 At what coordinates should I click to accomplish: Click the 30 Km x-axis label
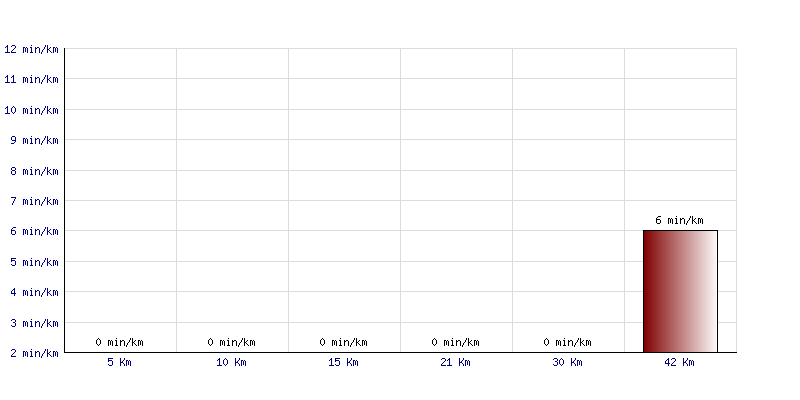point(567,362)
